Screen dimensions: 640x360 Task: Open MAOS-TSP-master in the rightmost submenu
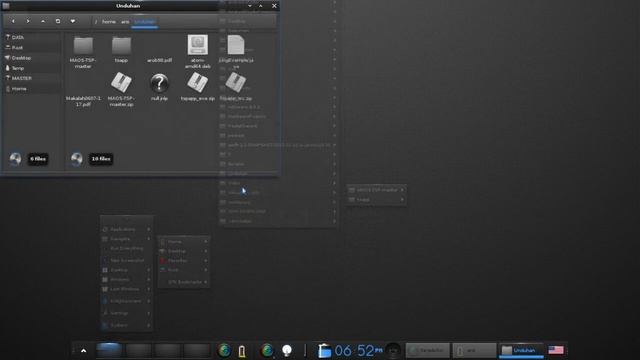click(x=376, y=190)
